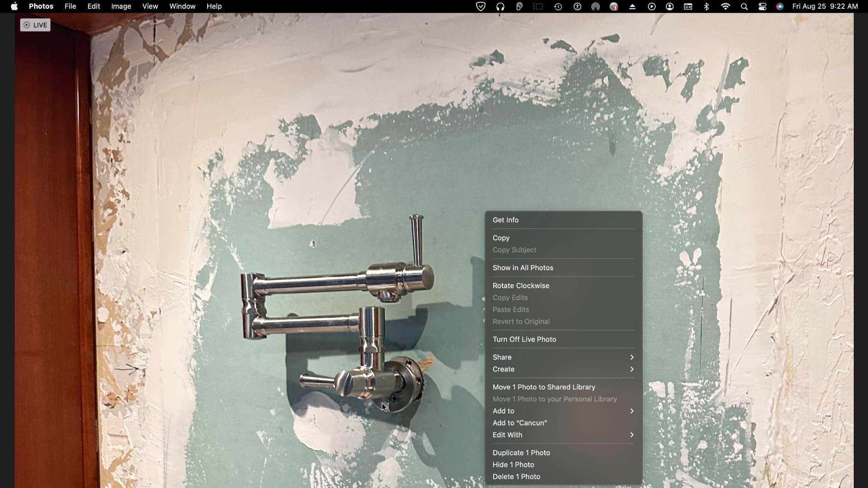The width and height of the screenshot is (868, 488).
Task: Open the Apple menu
Action: pyautogui.click(x=14, y=6)
